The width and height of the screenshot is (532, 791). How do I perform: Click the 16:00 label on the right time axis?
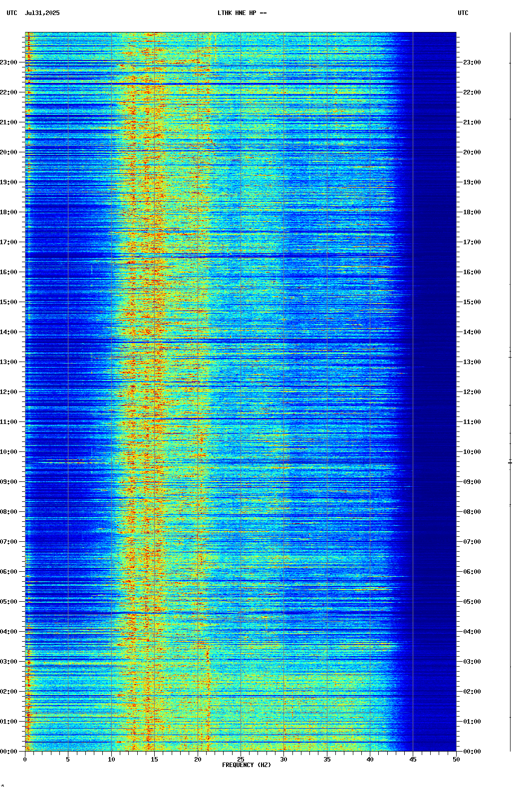point(472,272)
